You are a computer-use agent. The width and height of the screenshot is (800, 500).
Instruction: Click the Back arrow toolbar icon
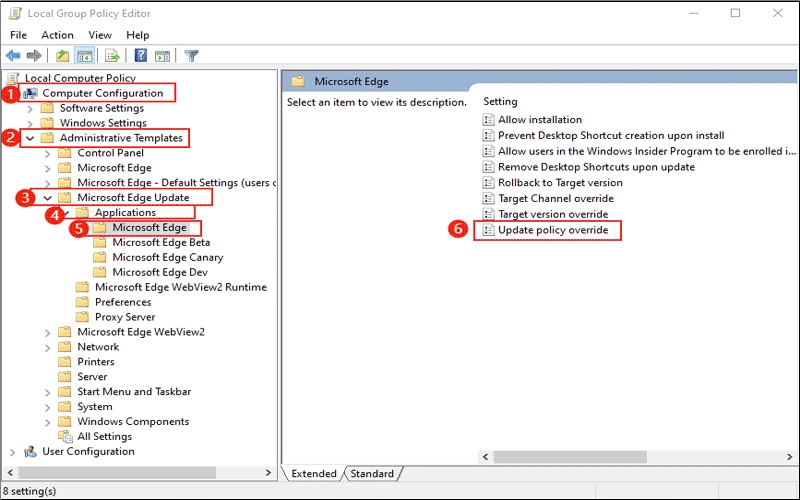tap(13, 56)
